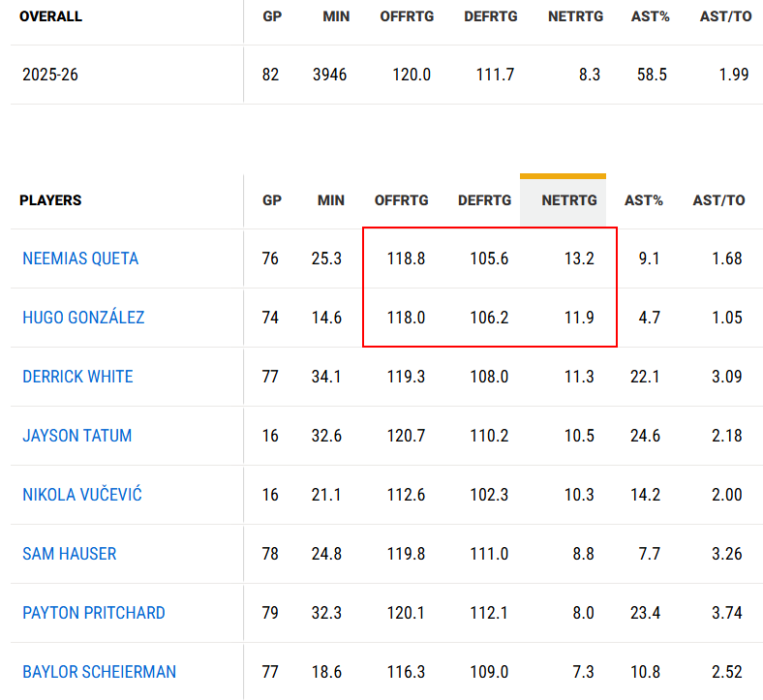The height and width of the screenshot is (700, 763).
Task: Click Scheierman's net rating 7.3
Action: (584, 672)
